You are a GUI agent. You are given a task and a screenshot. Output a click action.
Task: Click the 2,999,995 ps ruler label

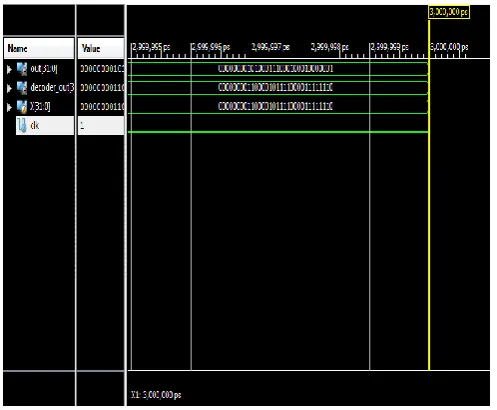pyautogui.click(x=151, y=47)
